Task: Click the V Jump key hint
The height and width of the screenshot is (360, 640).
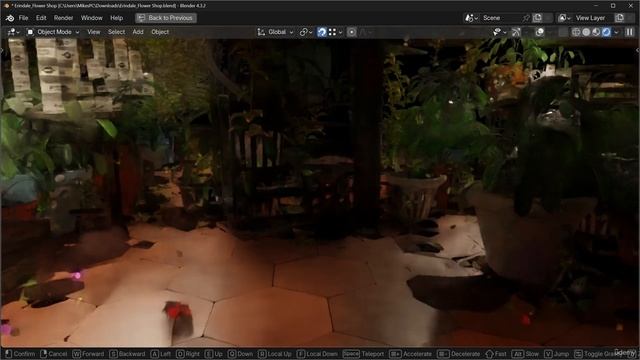Action: point(557,354)
